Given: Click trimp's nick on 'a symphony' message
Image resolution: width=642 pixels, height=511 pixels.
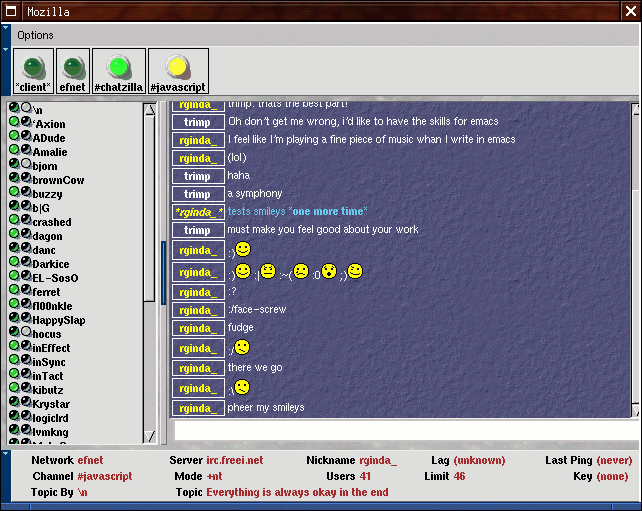Looking at the screenshot, I should 198,194.
